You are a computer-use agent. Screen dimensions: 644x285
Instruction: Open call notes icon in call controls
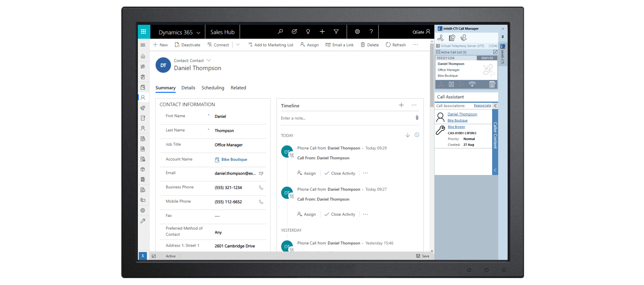(492, 84)
